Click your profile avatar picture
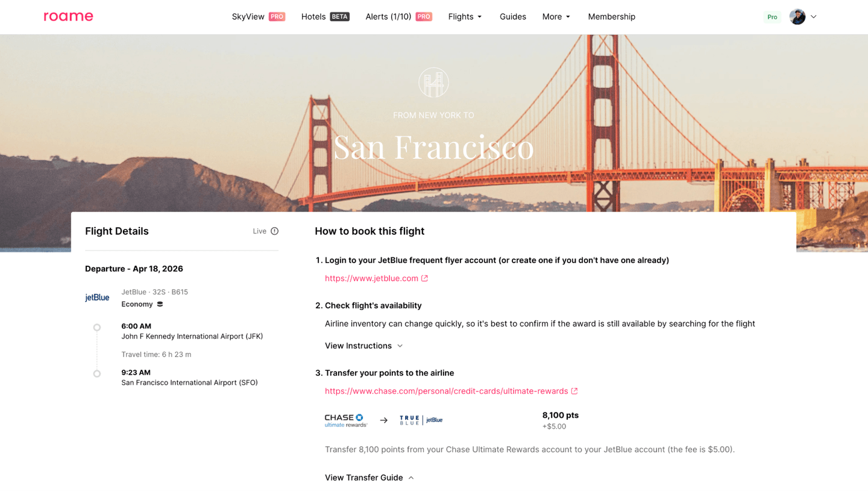The height and width of the screenshot is (492, 868). 797,16
